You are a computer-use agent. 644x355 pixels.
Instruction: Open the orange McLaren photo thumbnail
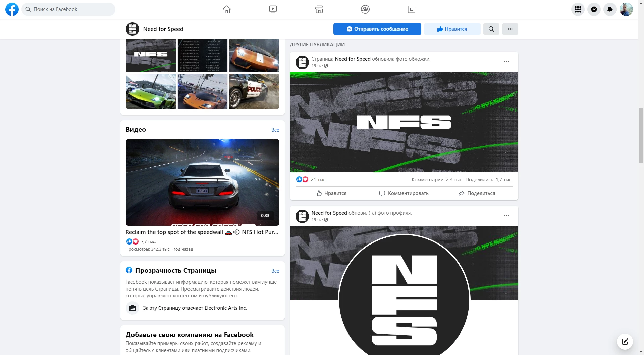(x=203, y=91)
